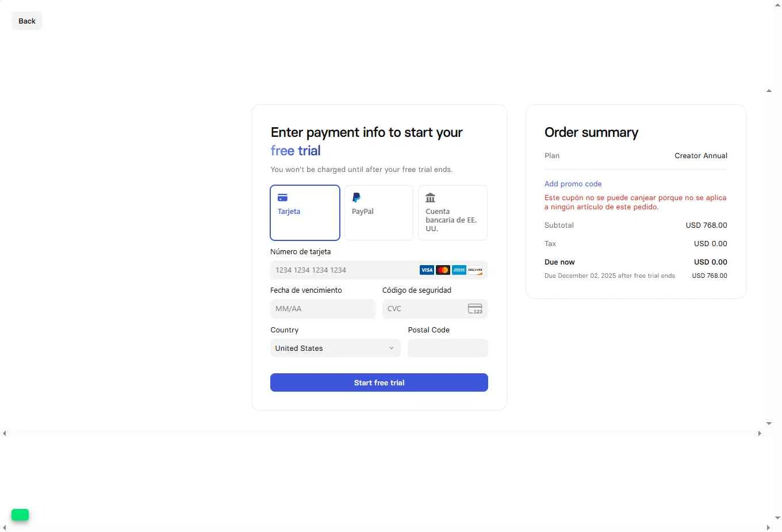Go back using the Back button
This screenshot has width=782, height=532.
tap(27, 21)
